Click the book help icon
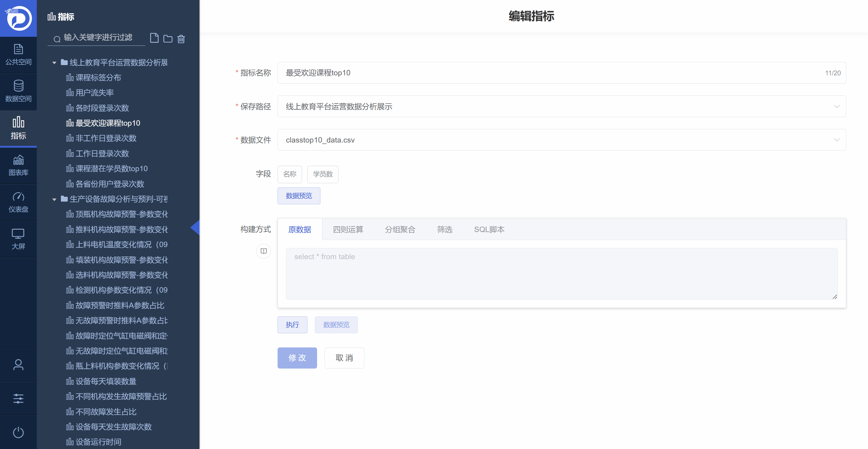 [x=263, y=251]
